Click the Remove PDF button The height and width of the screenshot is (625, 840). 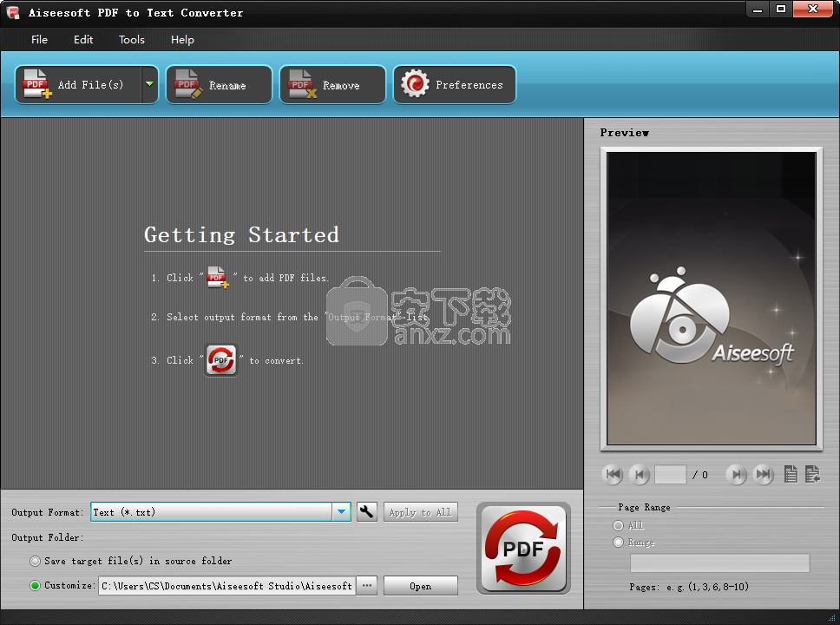[332, 85]
